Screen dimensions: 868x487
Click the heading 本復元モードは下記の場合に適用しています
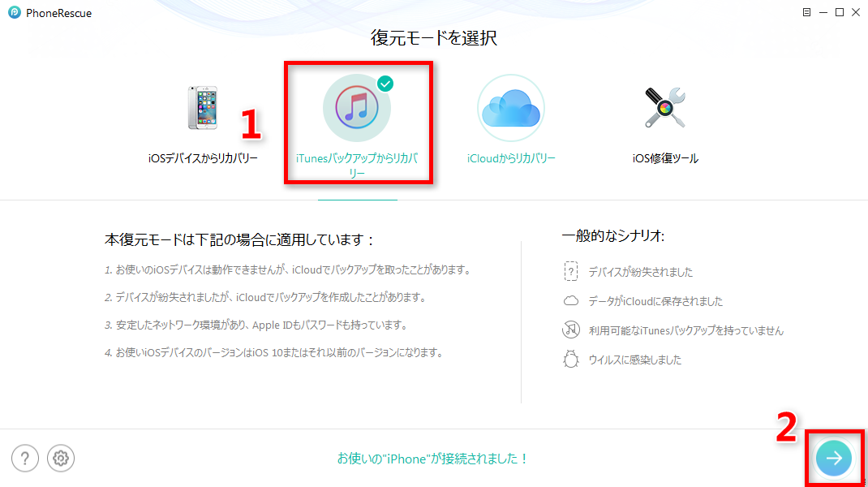[x=239, y=240]
